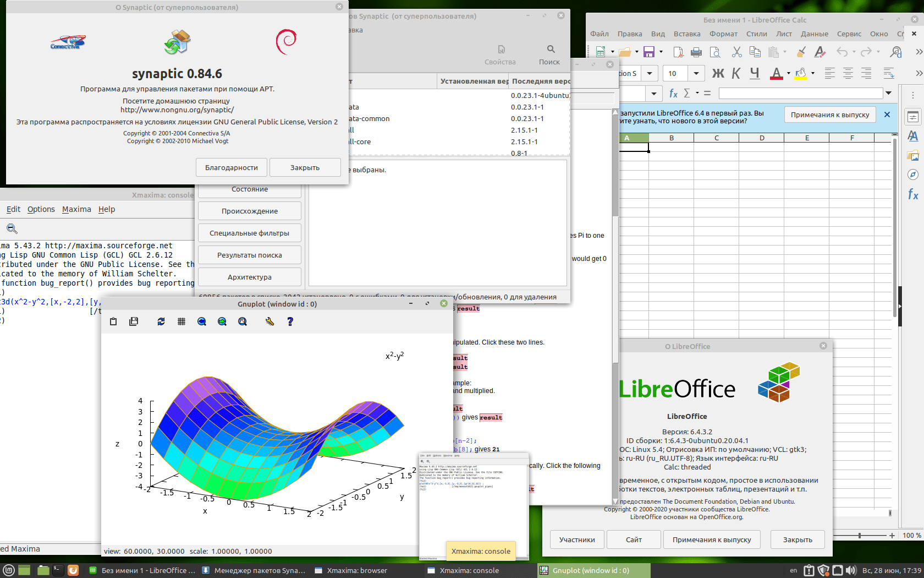Image resolution: width=924 pixels, height=578 pixels.
Task: Save the plot in Gnuplot toolbar
Action: [x=134, y=321]
